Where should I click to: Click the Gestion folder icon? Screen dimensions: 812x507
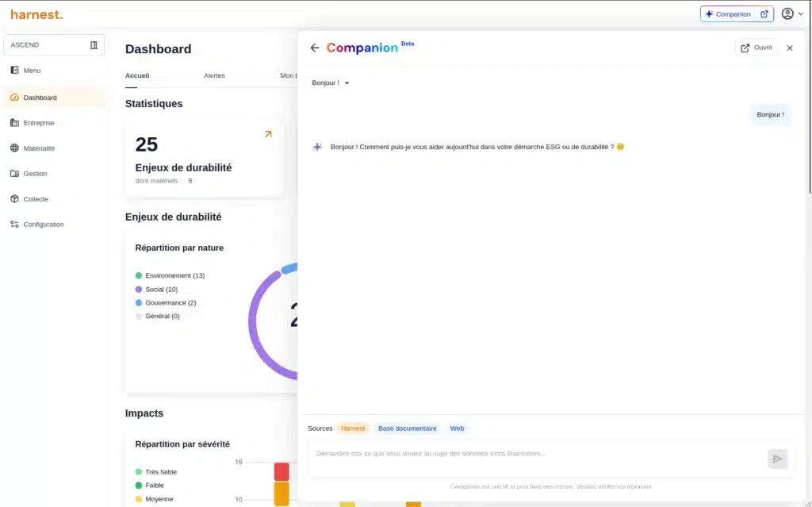[x=14, y=174]
